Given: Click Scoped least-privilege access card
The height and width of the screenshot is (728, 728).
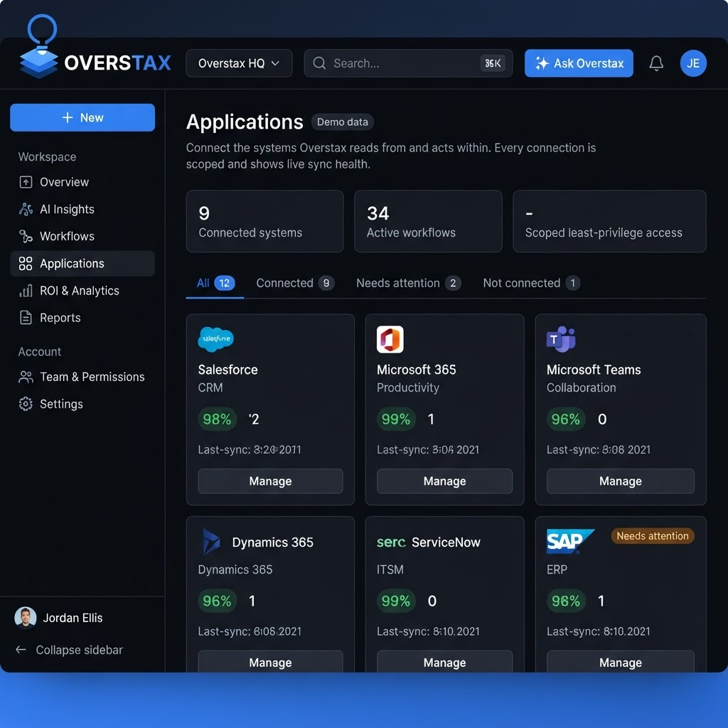Looking at the screenshot, I should tap(609, 221).
